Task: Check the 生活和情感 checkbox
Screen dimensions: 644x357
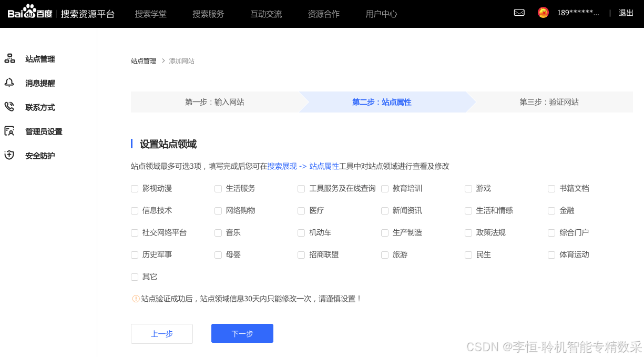Action: [468, 211]
